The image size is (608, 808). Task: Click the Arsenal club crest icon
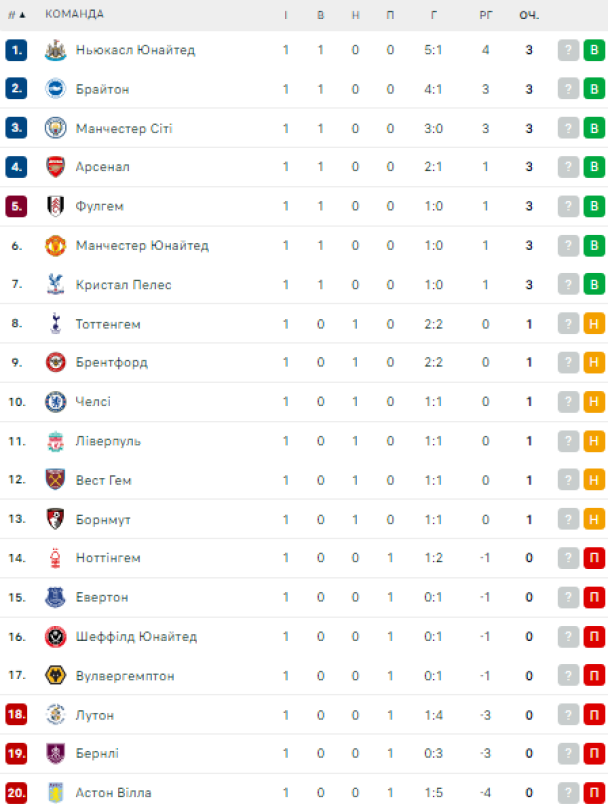pyautogui.click(x=55, y=167)
